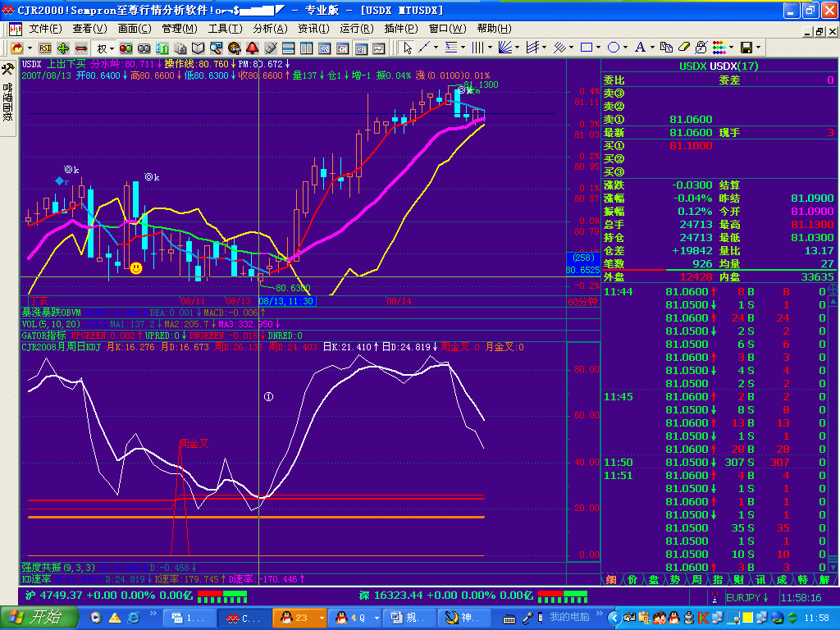The height and width of the screenshot is (630, 840).
Task: Click the red and green lights icon
Action: (126, 48)
